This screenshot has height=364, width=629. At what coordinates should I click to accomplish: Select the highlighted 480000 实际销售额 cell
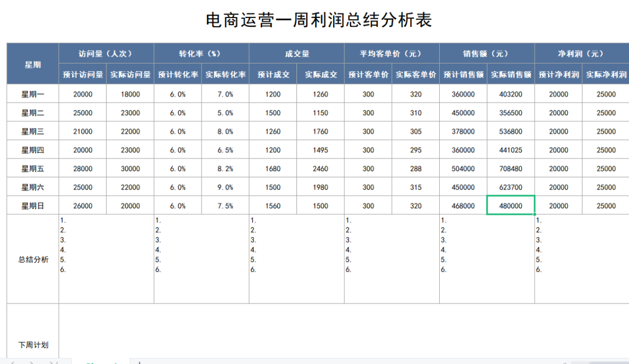pyautogui.click(x=511, y=206)
